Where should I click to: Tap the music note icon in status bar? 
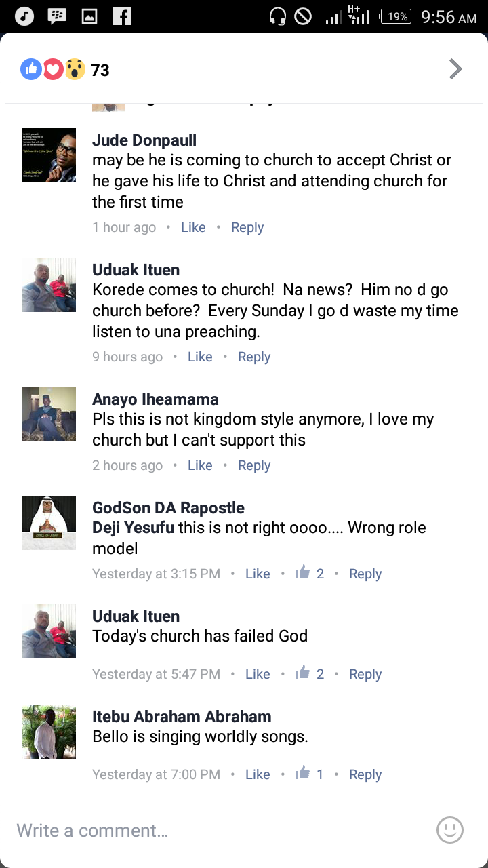coord(24,16)
